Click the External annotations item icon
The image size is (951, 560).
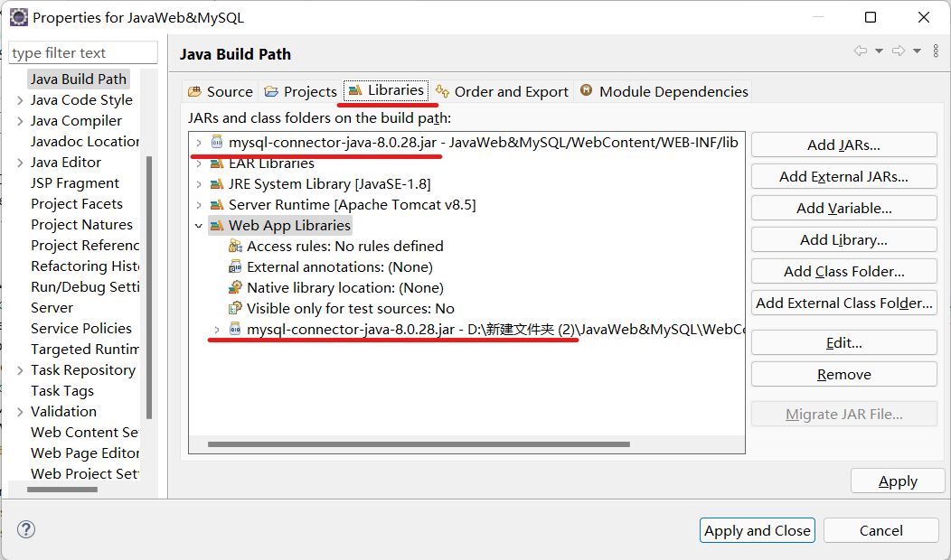tap(235, 266)
